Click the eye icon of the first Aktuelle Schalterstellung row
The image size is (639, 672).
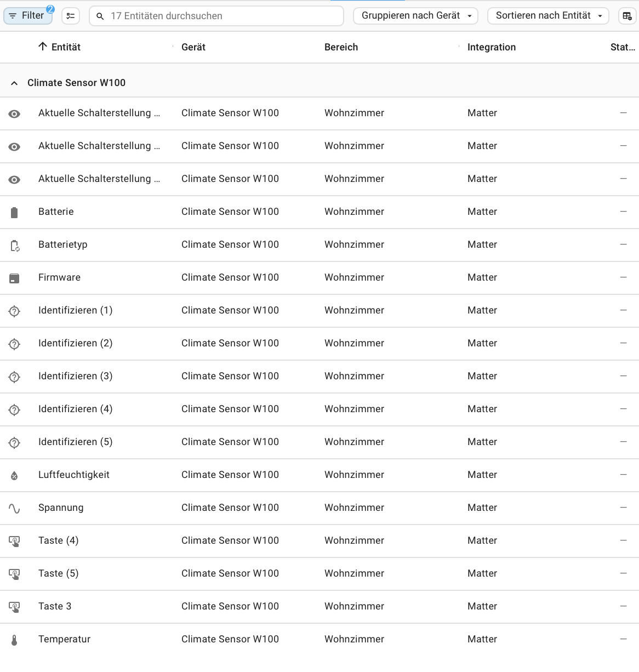click(14, 114)
